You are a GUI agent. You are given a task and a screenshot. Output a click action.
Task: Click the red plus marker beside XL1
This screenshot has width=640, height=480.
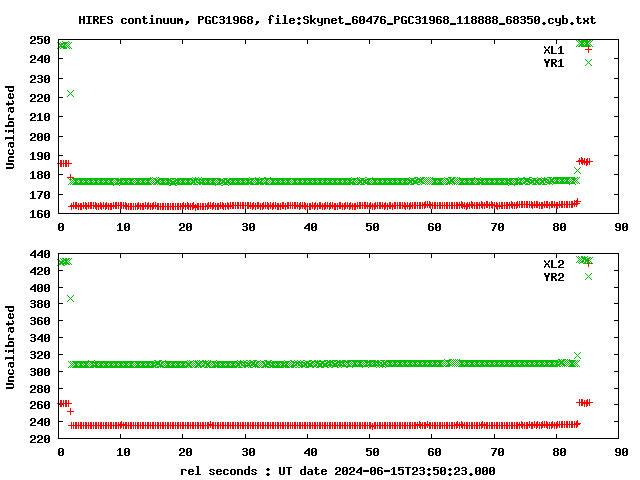point(588,50)
